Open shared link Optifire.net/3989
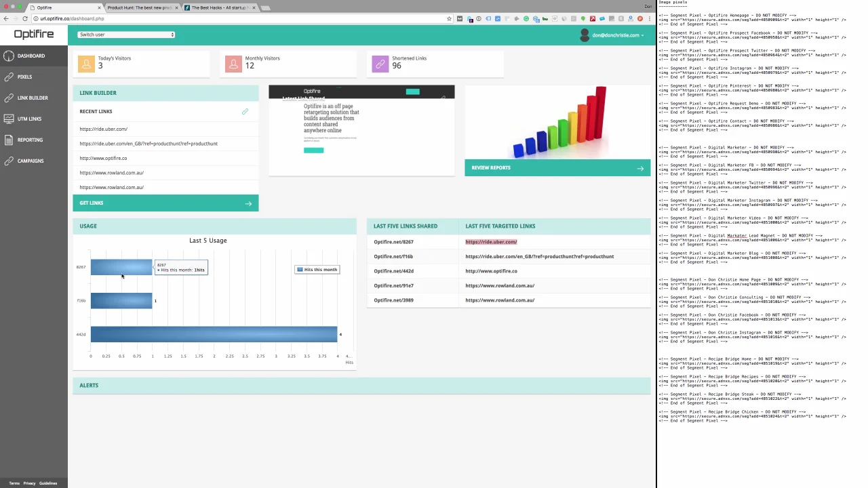 point(393,300)
